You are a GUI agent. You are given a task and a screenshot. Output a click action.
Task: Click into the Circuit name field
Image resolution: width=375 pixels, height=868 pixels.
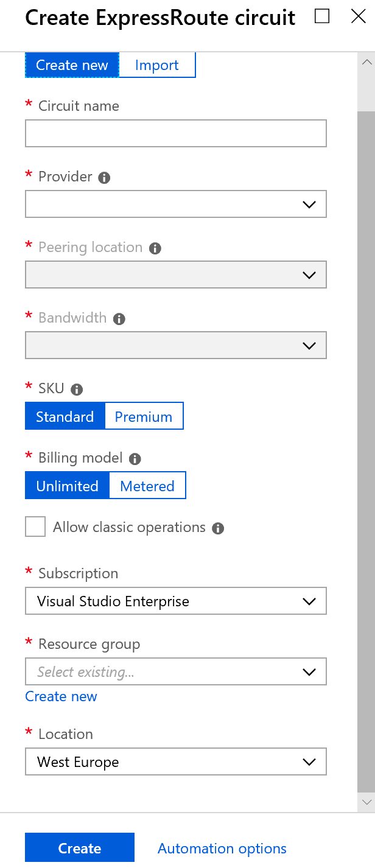point(176,134)
